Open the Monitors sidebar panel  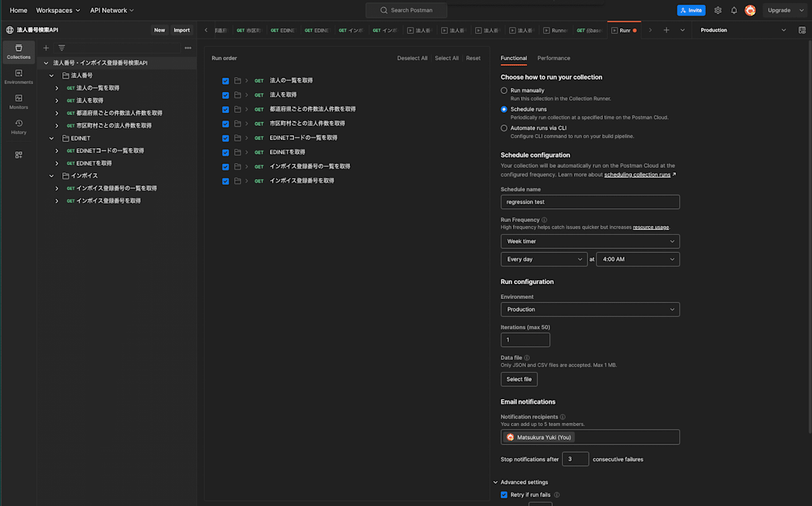[18, 102]
